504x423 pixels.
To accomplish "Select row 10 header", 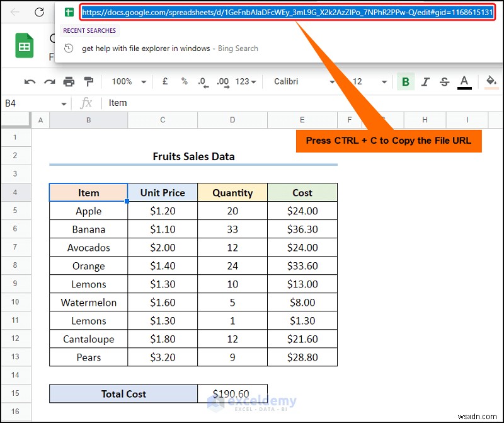I will point(15,302).
